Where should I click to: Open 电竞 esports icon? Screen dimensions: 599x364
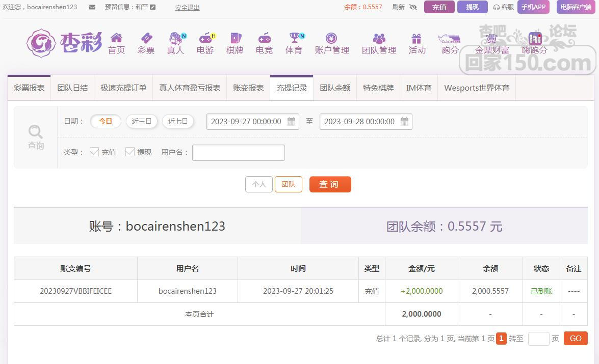[x=265, y=38]
